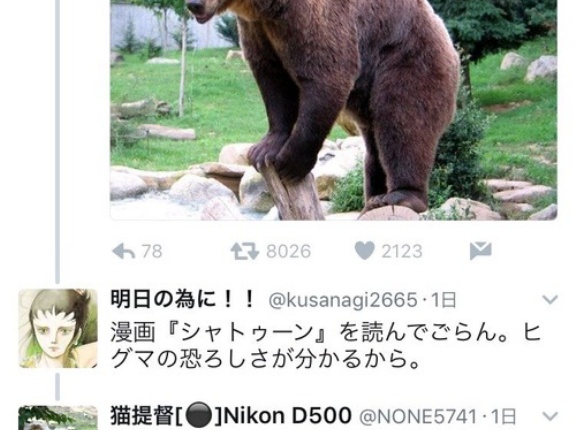Open the 明日の為に！！ display name
576x430 pixels.
[x=182, y=300]
